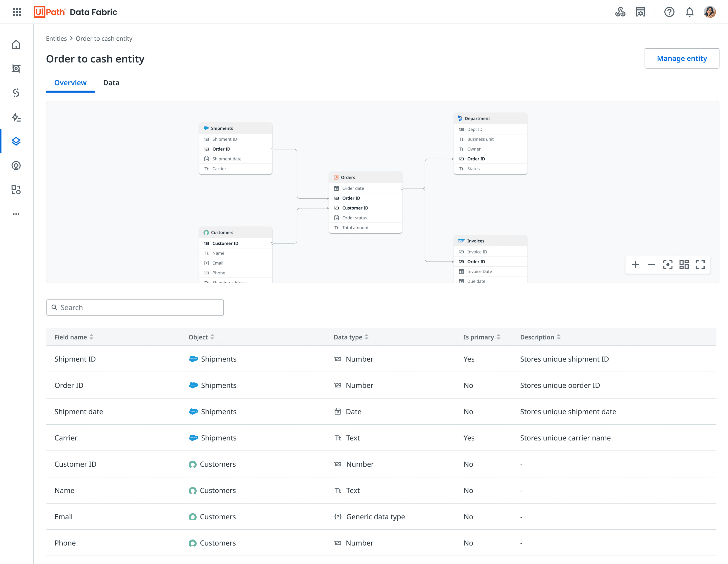
Task: Zoom in on the diagram canvas
Action: click(635, 265)
